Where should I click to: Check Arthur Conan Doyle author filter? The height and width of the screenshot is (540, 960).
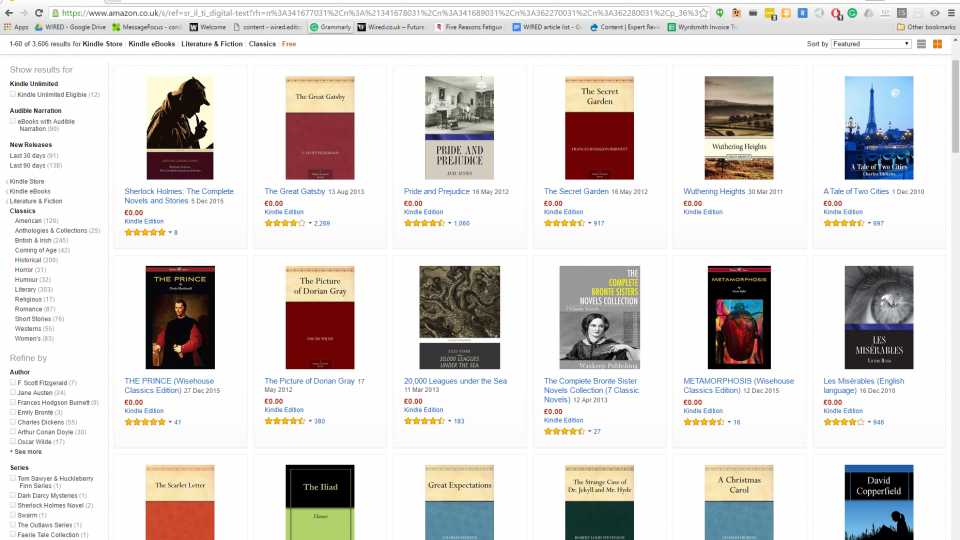[x=13, y=432]
